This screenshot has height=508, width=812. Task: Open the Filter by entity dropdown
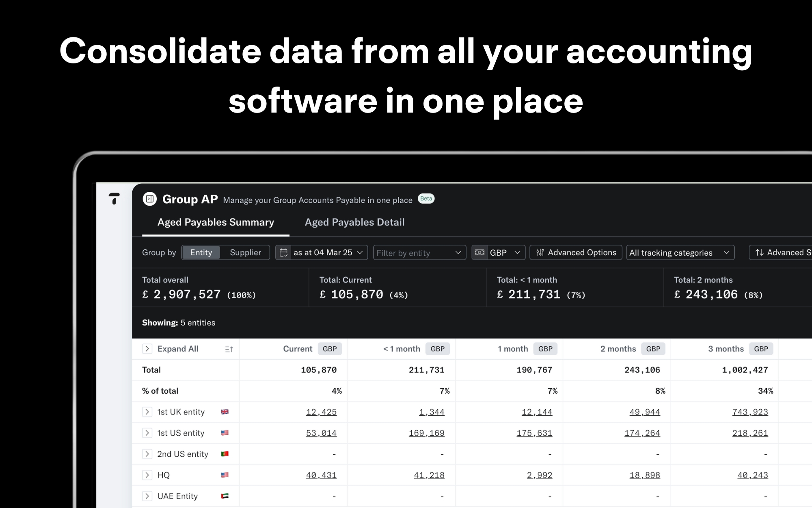[x=419, y=253]
